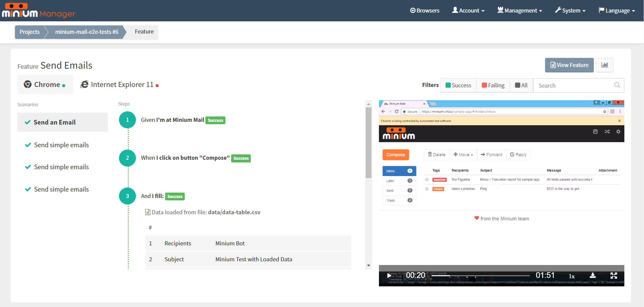The image size is (644, 307).
Task: Open the Browsers page
Action: point(425,10)
